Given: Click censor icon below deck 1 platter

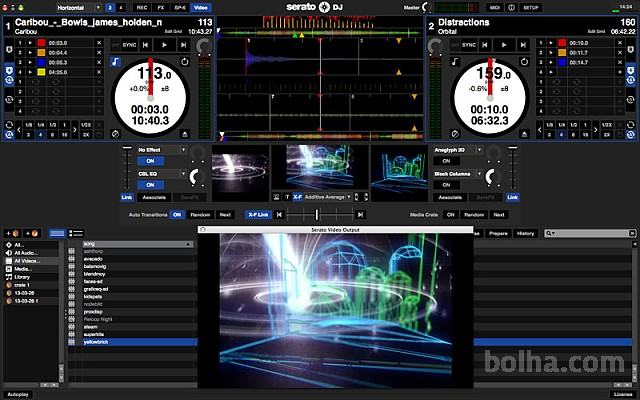Looking at the screenshot, I should pos(115,134).
